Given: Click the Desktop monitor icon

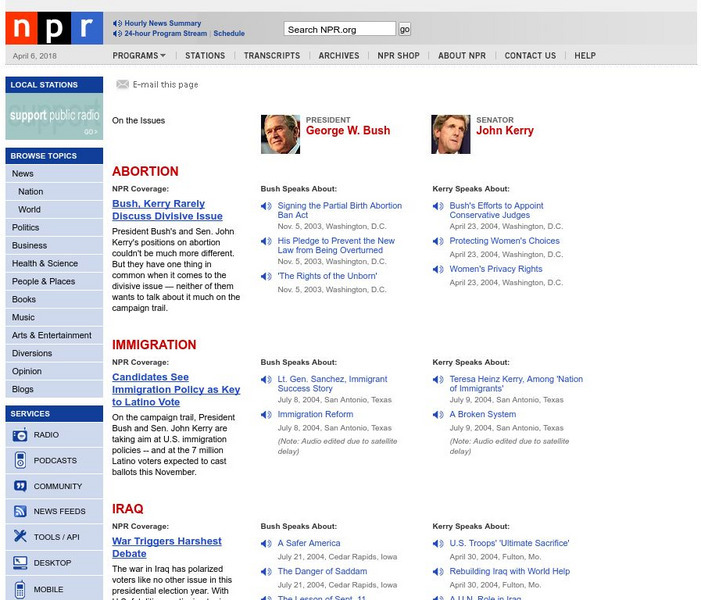Looking at the screenshot, I should click(20, 562).
